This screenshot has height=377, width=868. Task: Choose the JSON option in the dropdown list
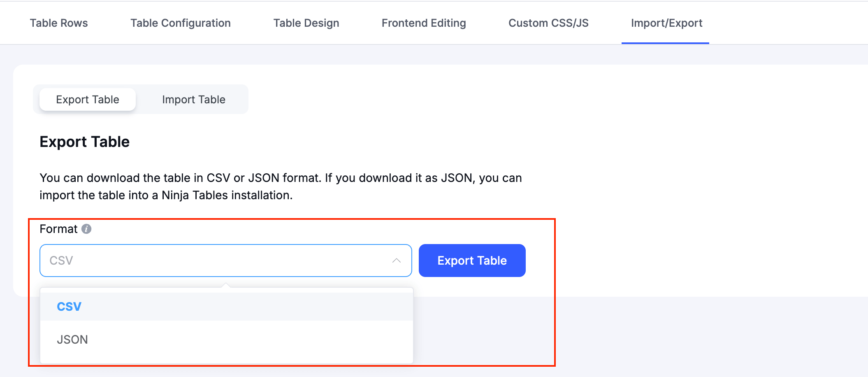[227, 340]
